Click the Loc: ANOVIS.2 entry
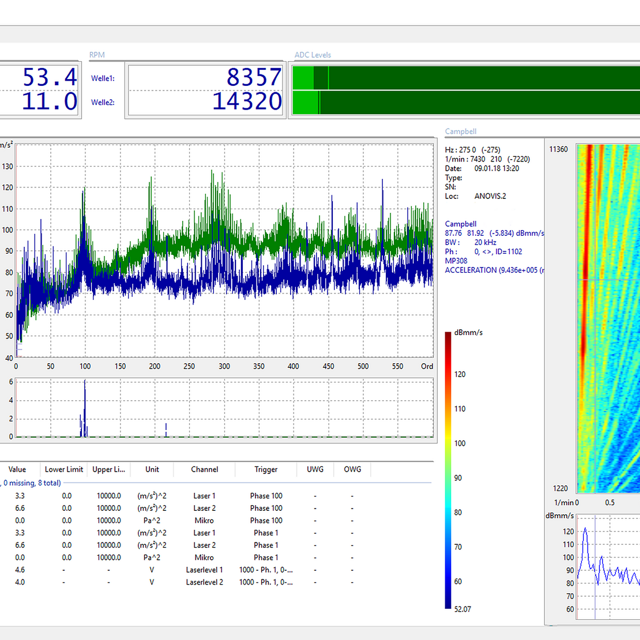This screenshot has height=640, width=640. click(x=475, y=196)
